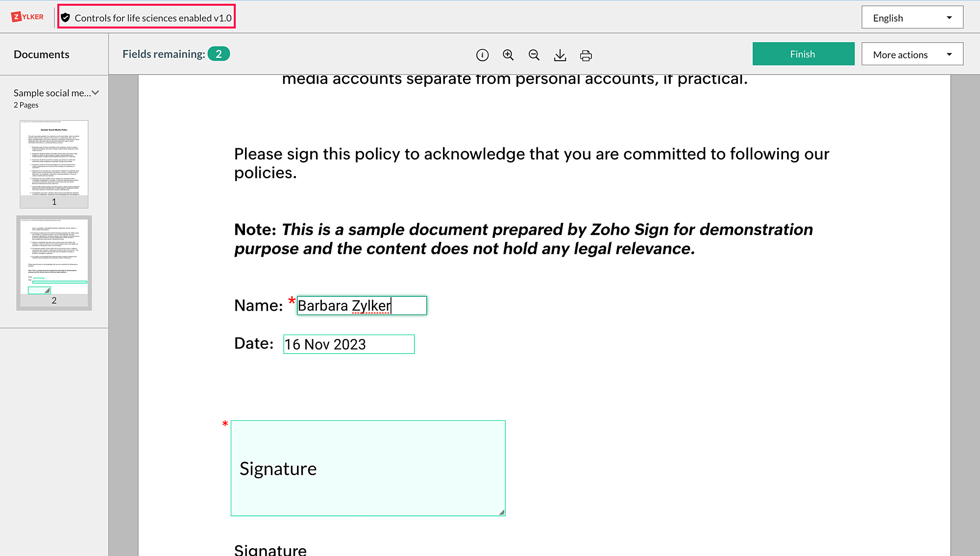Click the Finish button

click(x=803, y=54)
